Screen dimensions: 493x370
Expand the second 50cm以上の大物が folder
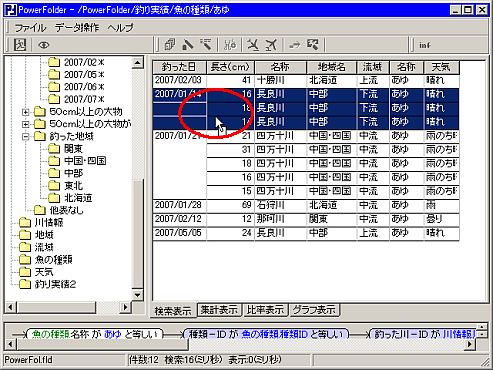click(26, 124)
